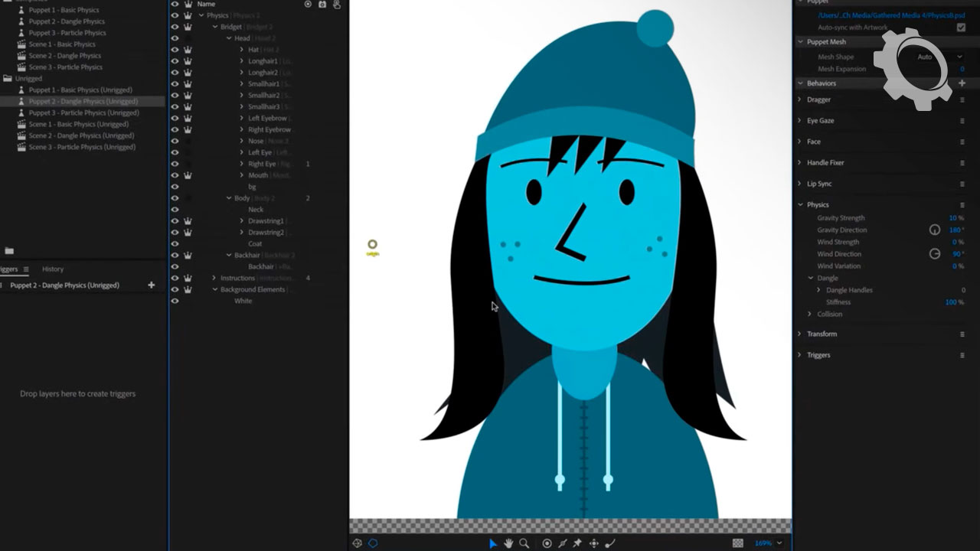Click the Gravity Direction angle dial
980x551 pixels.
934,230
